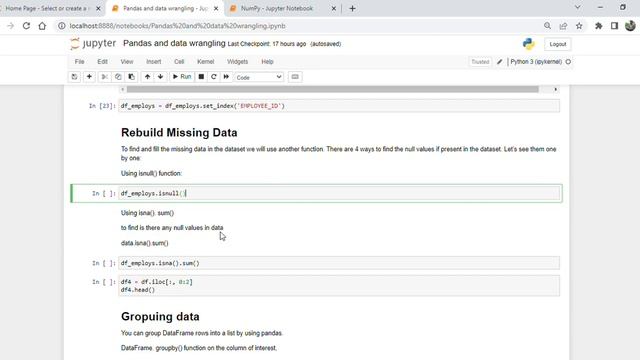Select the Rebuild Missing Data heading

pos(179,133)
